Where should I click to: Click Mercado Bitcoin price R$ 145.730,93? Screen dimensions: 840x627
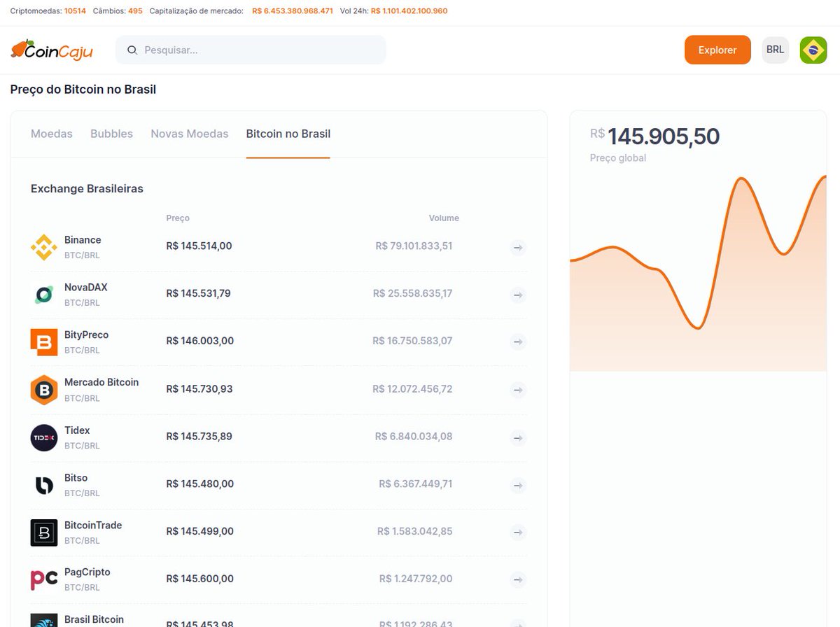click(x=199, y=389)
